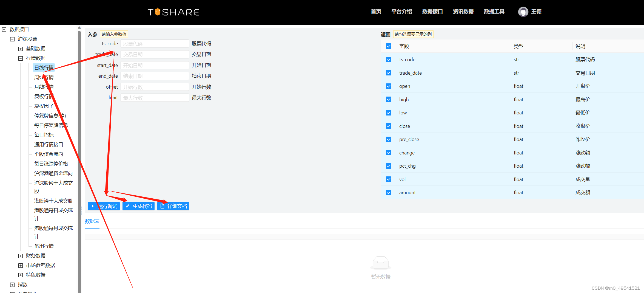Uncheck the pct_chg field checkbox

coord(388,166)
